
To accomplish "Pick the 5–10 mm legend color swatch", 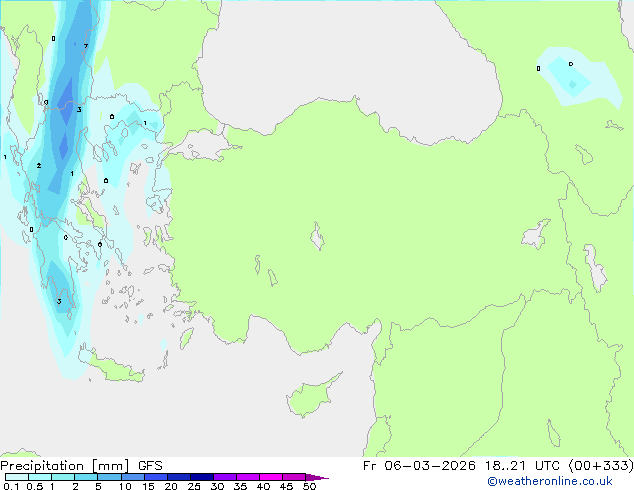I will pyautogui.click(x=109, y=477).
